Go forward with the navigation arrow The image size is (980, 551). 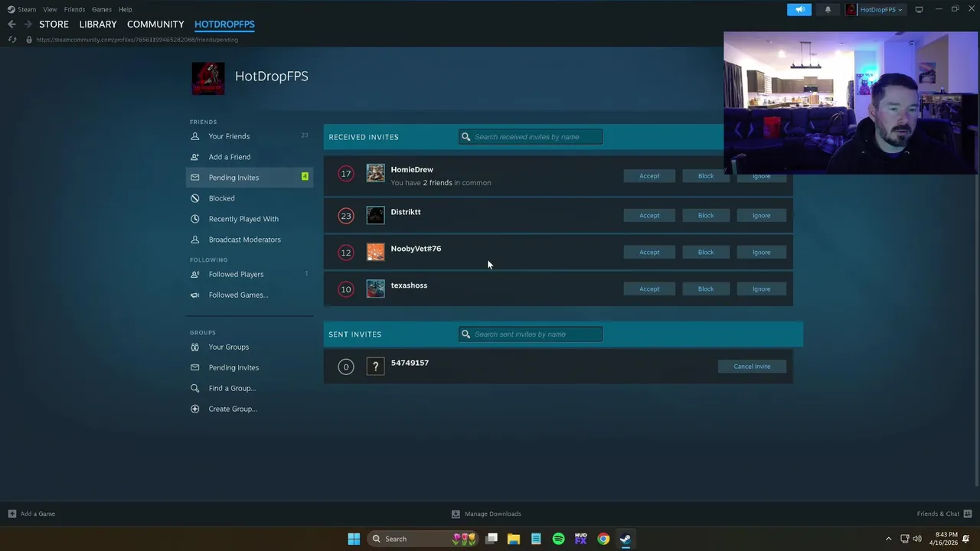point(28,24)
